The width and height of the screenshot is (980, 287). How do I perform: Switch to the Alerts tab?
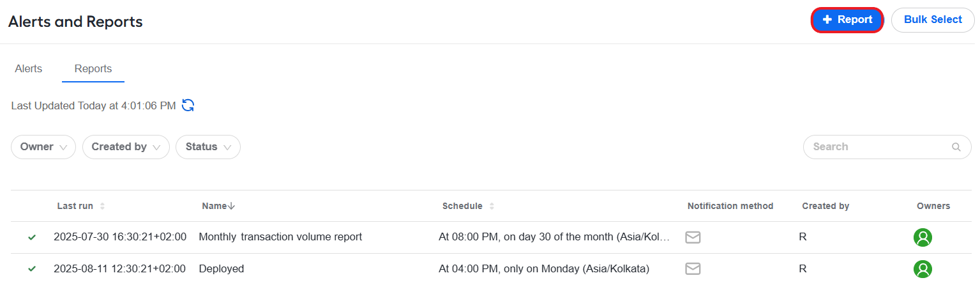pyautogui.click(x=29, y=69)
